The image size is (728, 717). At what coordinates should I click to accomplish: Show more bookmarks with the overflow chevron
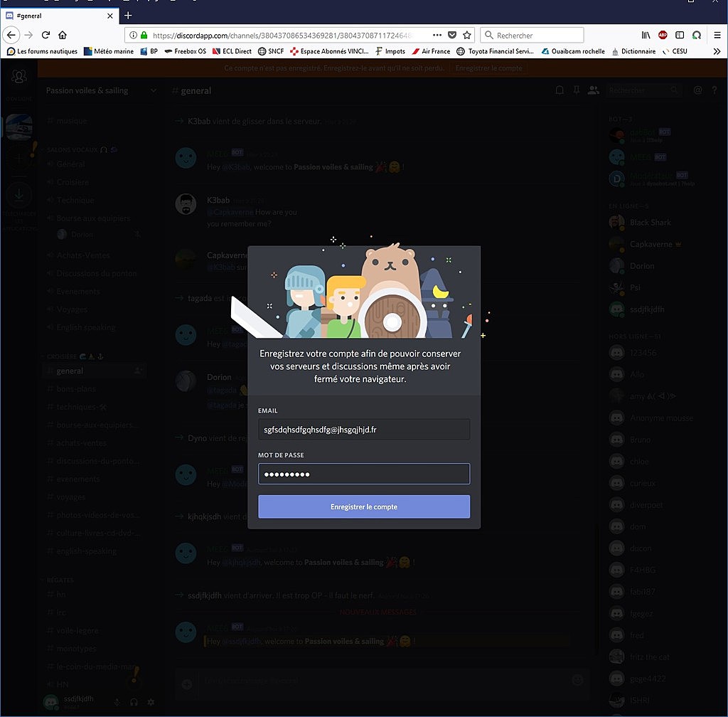click(717, 51)
